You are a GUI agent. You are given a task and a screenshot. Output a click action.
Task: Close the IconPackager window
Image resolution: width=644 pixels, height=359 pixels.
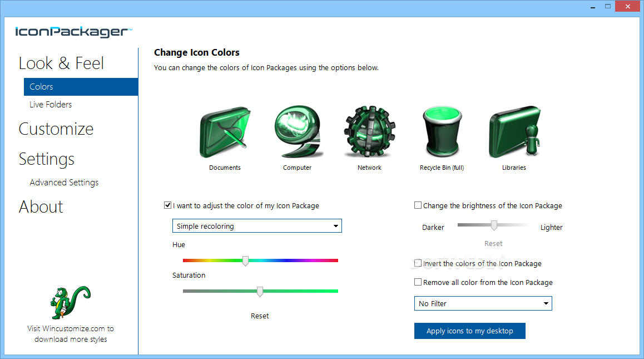pos(627,6)
